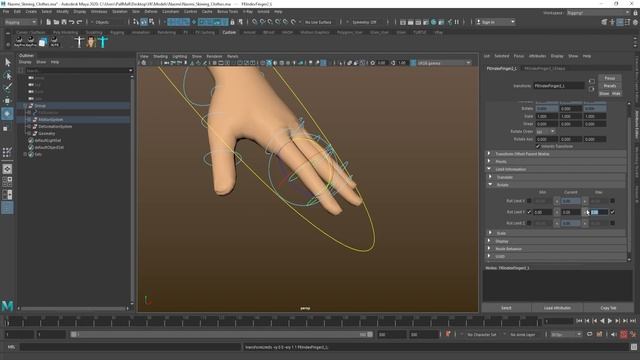Expand the Pivots section
Image resolution: width=640 pixels, height=360 pixels.
556,162
